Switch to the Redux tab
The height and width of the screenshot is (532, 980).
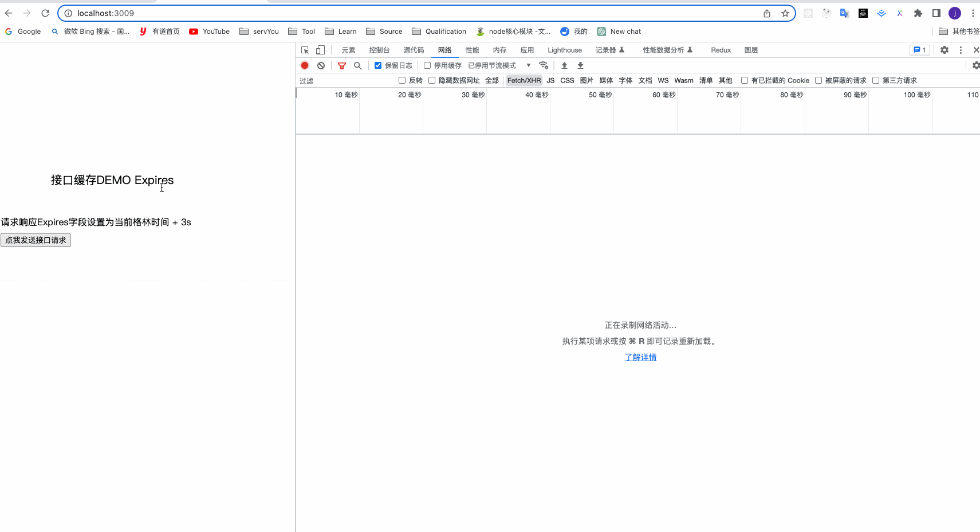tap(721, 50)
